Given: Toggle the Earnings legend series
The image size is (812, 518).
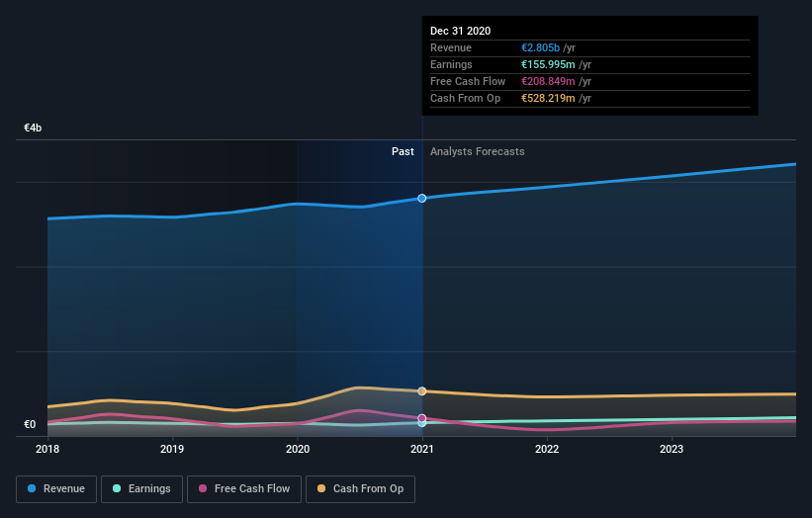Looking at the screenshot, I should (141, 489).
